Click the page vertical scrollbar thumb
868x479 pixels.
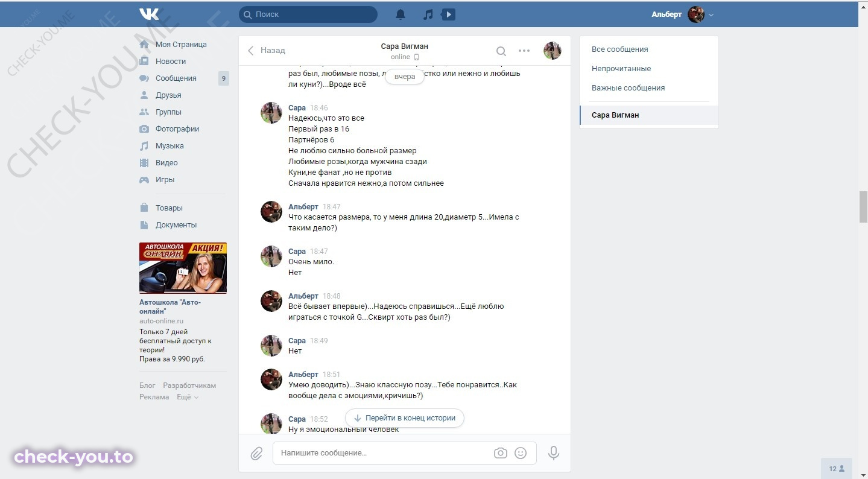(863, 207)
